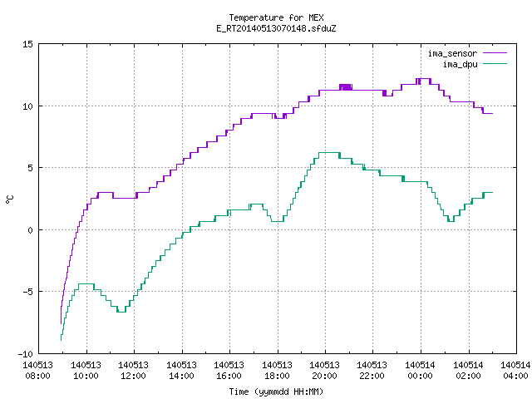Click the x-axis label 140513 16:00

[229, 370]
